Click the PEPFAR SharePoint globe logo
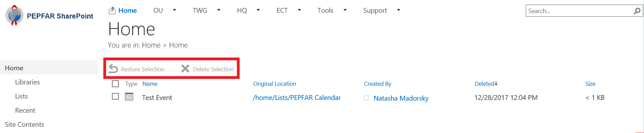644x133 pixels. 14,16
